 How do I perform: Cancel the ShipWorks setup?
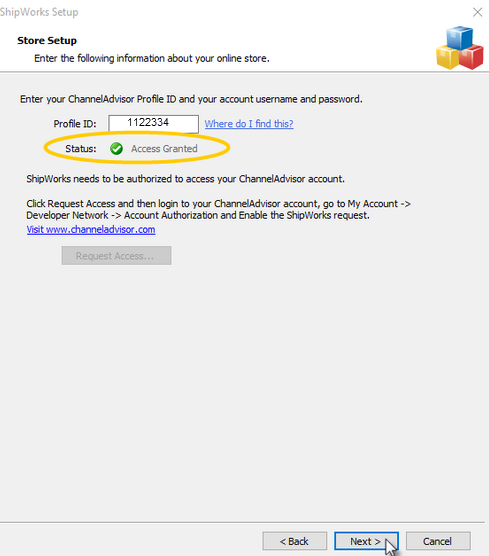point(438,541)
